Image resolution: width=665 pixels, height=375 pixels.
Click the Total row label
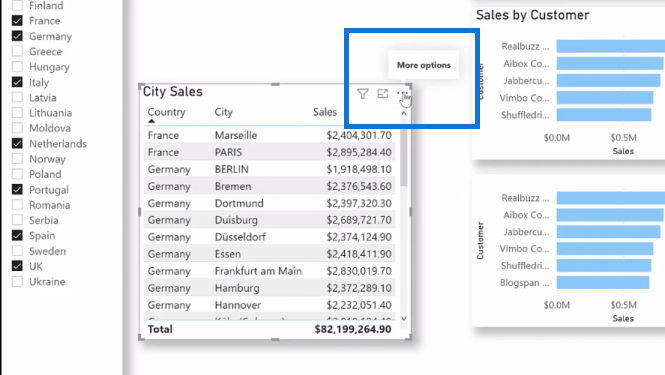pos(160,329)
